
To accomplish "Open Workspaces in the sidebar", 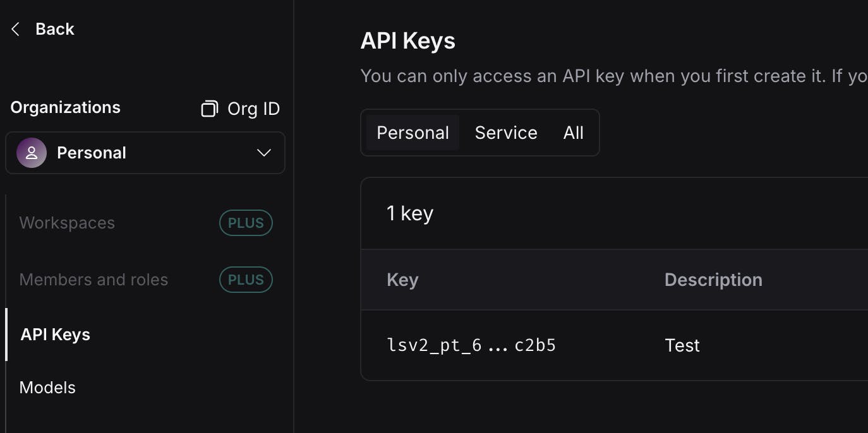I will tap(67, 223).
